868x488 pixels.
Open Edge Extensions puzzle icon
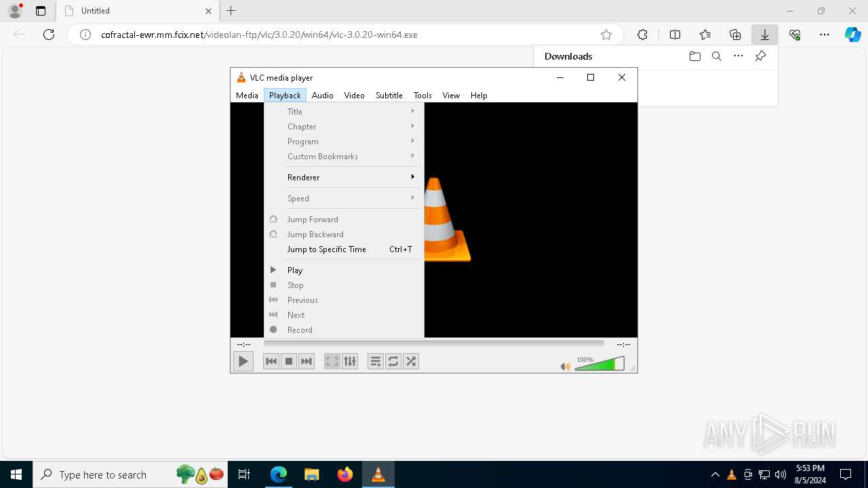pos(642,35)
